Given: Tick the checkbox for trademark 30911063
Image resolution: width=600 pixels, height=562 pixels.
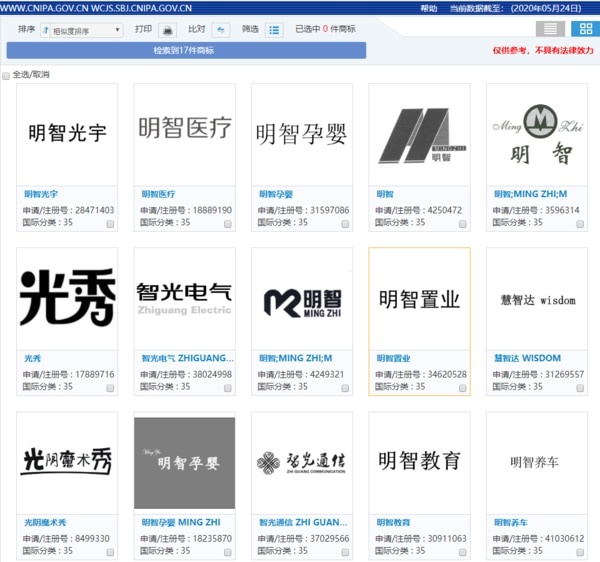Looking at the screenshot, I should coord(463,552).
